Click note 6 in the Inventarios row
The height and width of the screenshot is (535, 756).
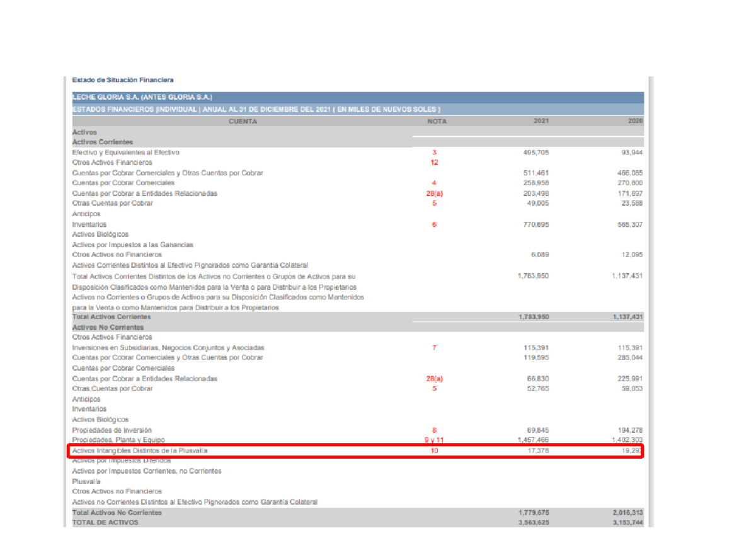point(434,224)
